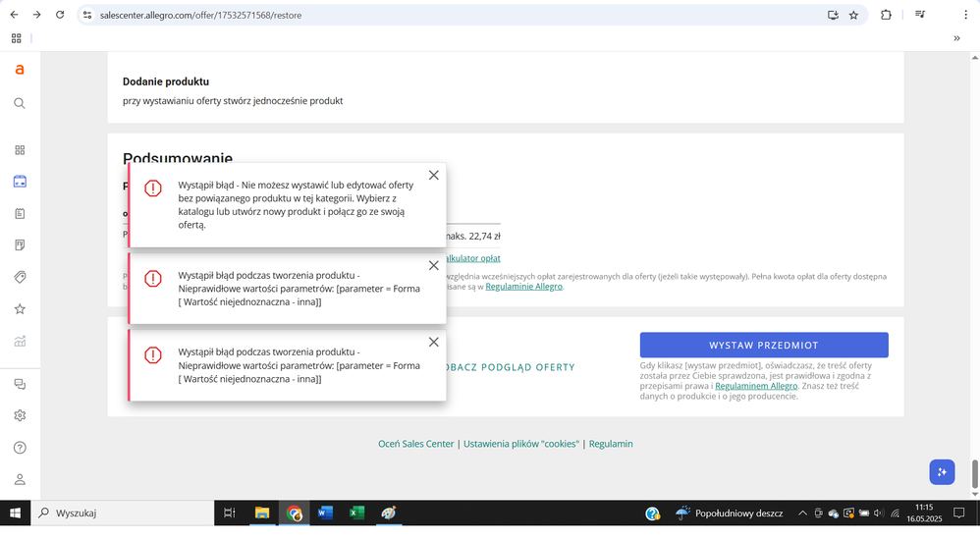This screenshot has width=980, height=540.
Task: Click the blue AI assistant sparkle button
Action: (x=942, y=472)
